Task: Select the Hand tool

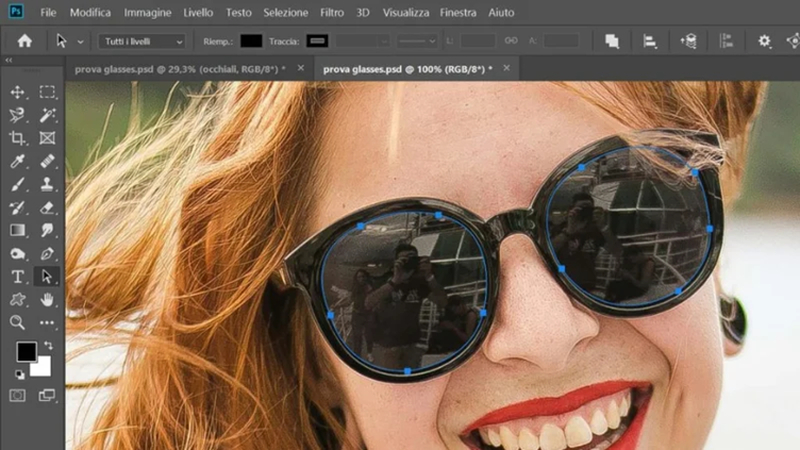Action: click(47, 299)
